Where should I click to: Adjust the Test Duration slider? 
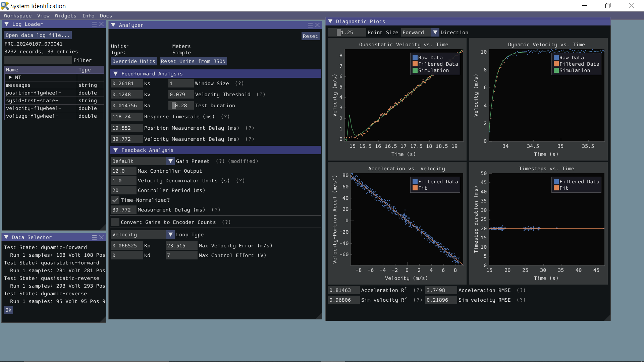coord(181,105)
